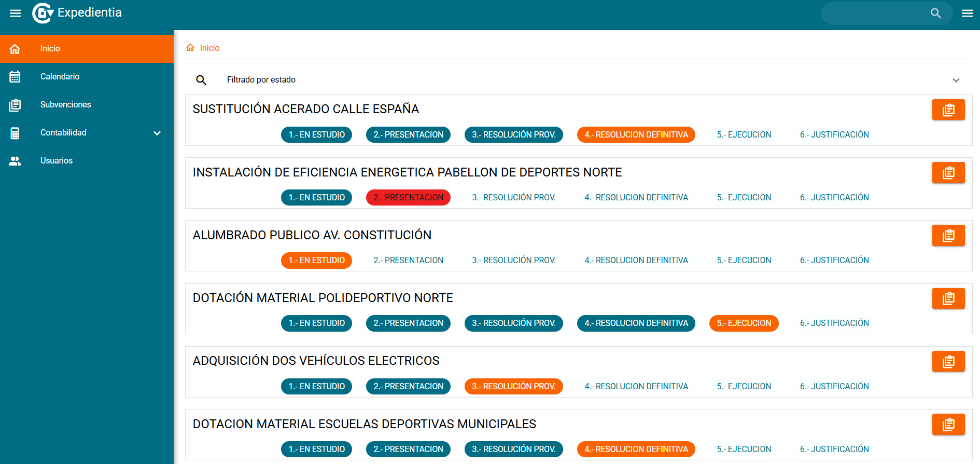Image resolution: width=980 pixels, height=464 pixels.
Task: Open the left hamburger navigation menu
Action: 16,13
